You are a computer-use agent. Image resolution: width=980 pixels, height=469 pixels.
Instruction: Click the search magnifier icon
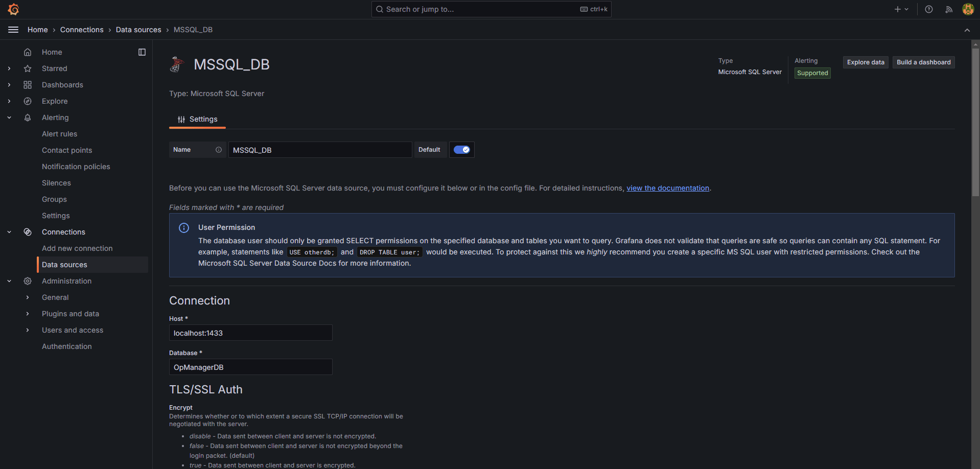point(380,9)
